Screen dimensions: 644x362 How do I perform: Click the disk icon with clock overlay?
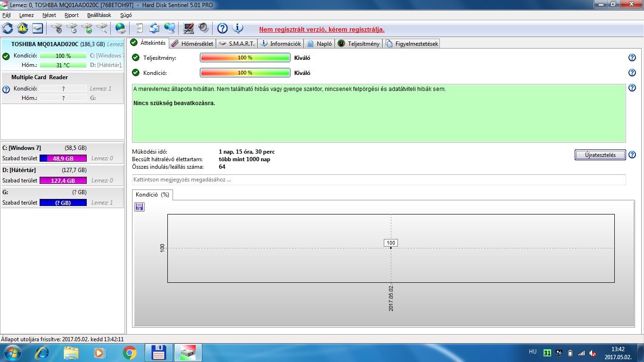coord(72,28)
